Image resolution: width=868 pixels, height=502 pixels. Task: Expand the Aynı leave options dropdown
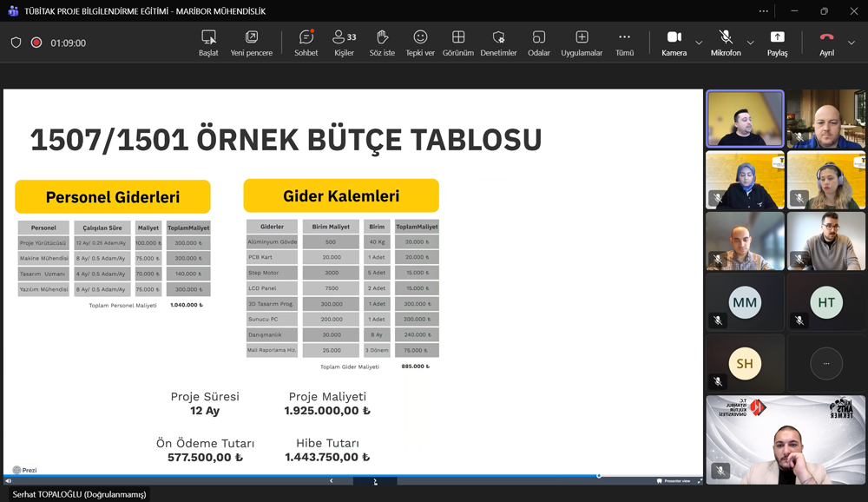click(852, 43)
